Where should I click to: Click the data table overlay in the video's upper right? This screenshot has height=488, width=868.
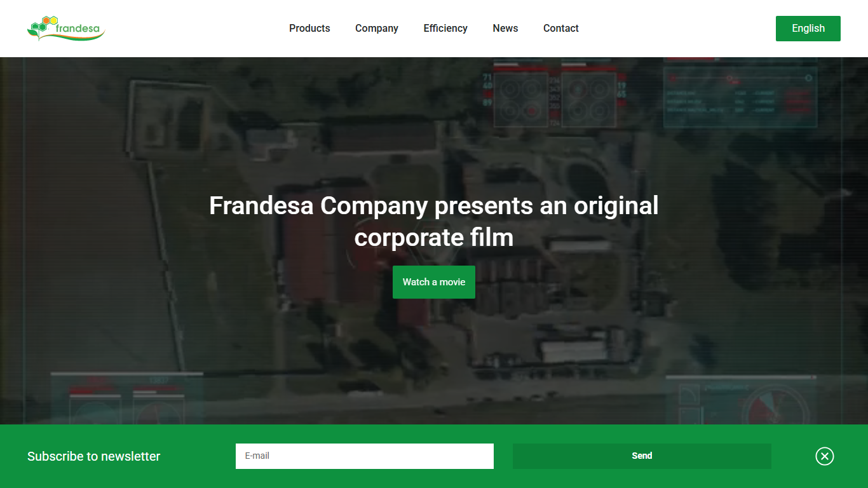740,95
